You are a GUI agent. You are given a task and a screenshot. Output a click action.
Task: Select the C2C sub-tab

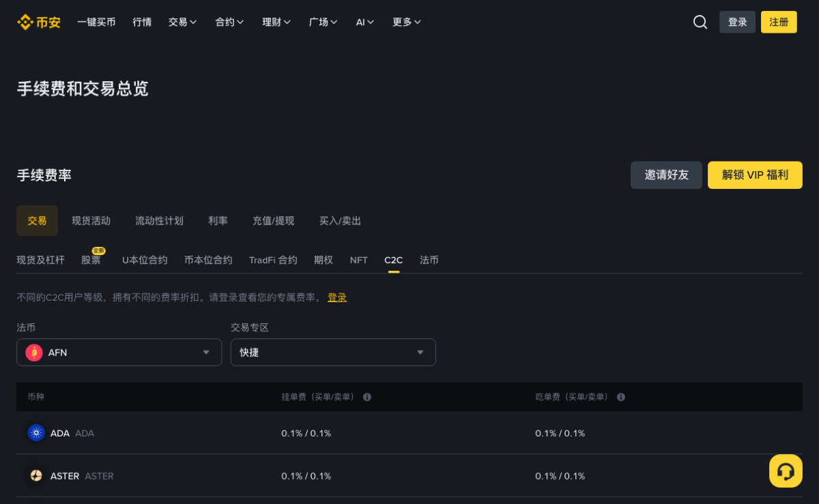tap(394, 260)
